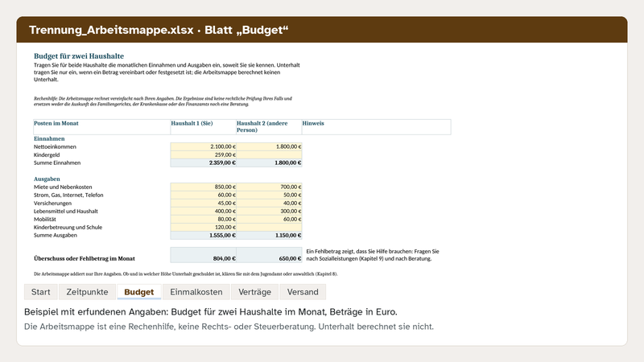
Task: Go to the Verträge tab
Action: 254,292
